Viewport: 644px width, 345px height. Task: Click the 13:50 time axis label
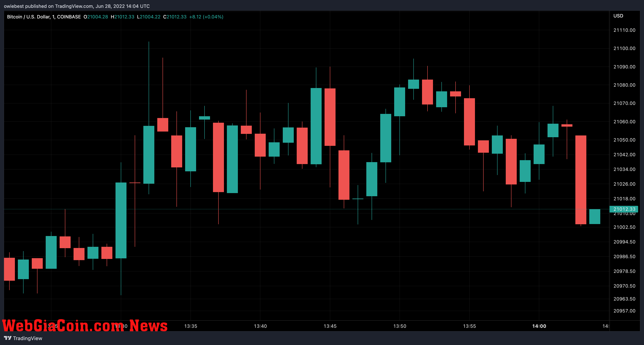pos(400,326)
